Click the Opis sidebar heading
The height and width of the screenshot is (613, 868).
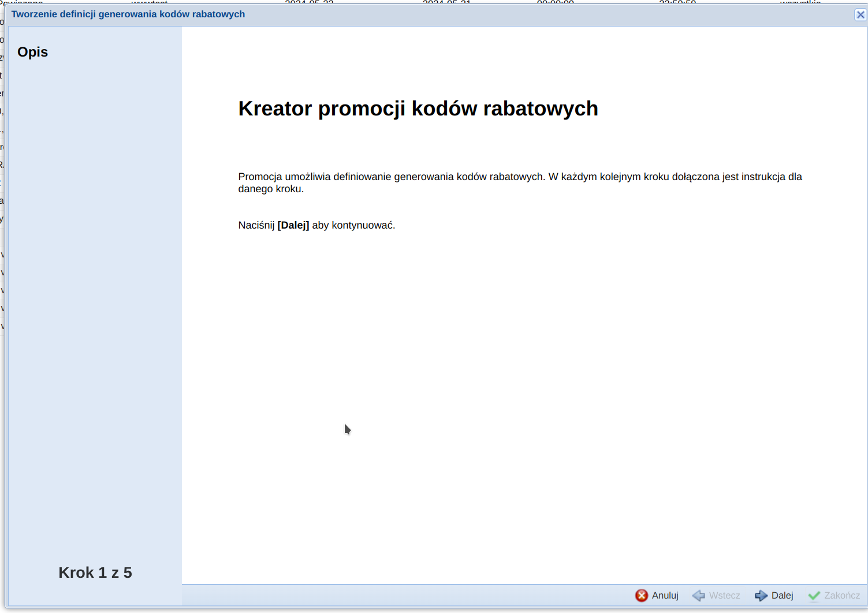(x=33, y=52)
